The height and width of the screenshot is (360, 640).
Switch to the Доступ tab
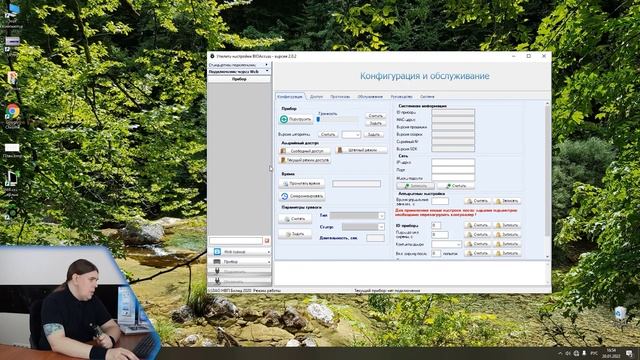point(316,97)
